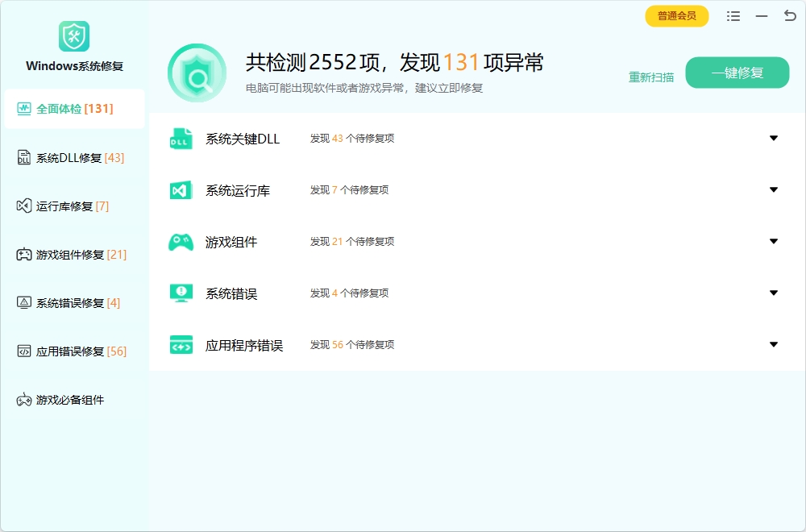Click the 系统运行库 label

[x=238, y=191]
